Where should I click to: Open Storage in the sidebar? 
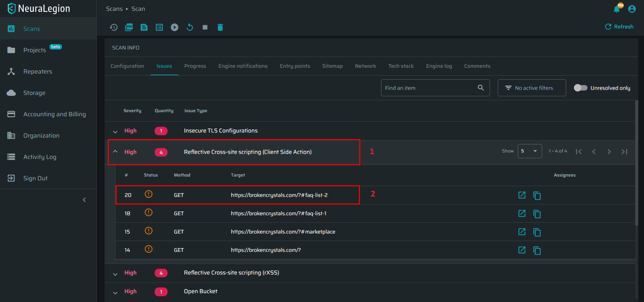coord(48,93)
